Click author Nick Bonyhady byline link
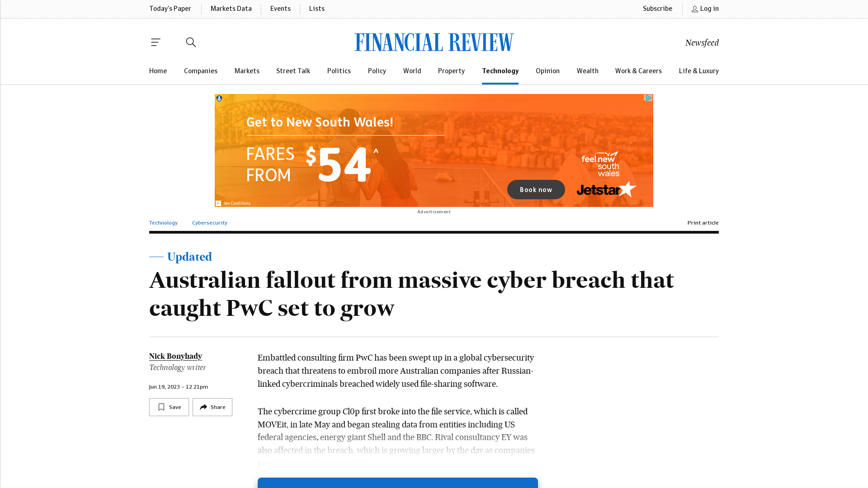The height and width of the screenshot is (488, 868). pyautogui.click(x=175, y=357)
